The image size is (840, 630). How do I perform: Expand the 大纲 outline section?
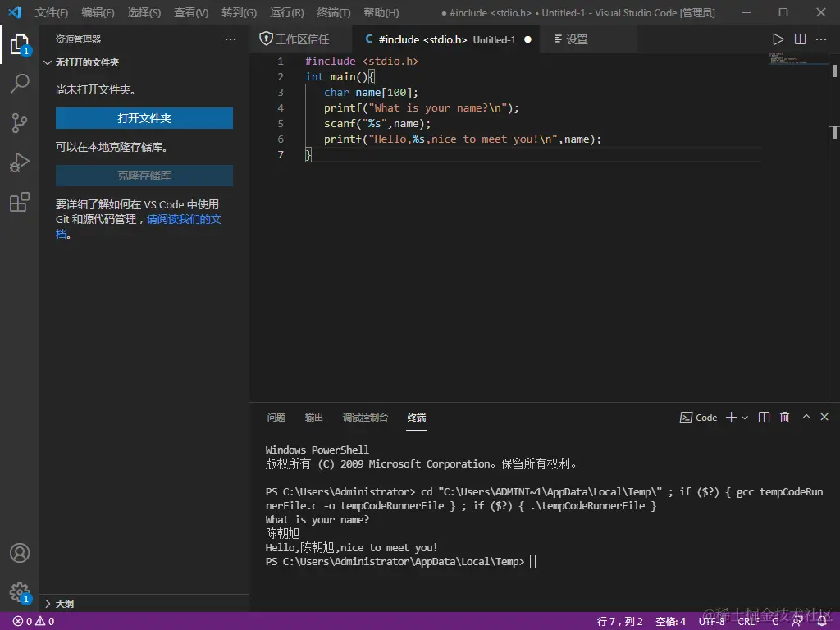click(x=64, y=604)
